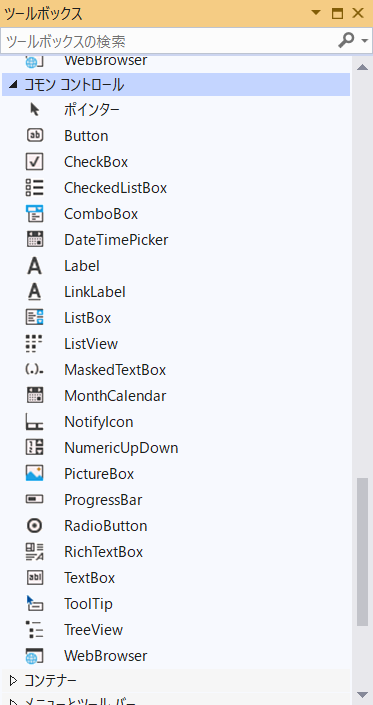This screenshot has width=373, height=705.
Task: Pick the RichTextBox control icon
Action: pos(35,552)
